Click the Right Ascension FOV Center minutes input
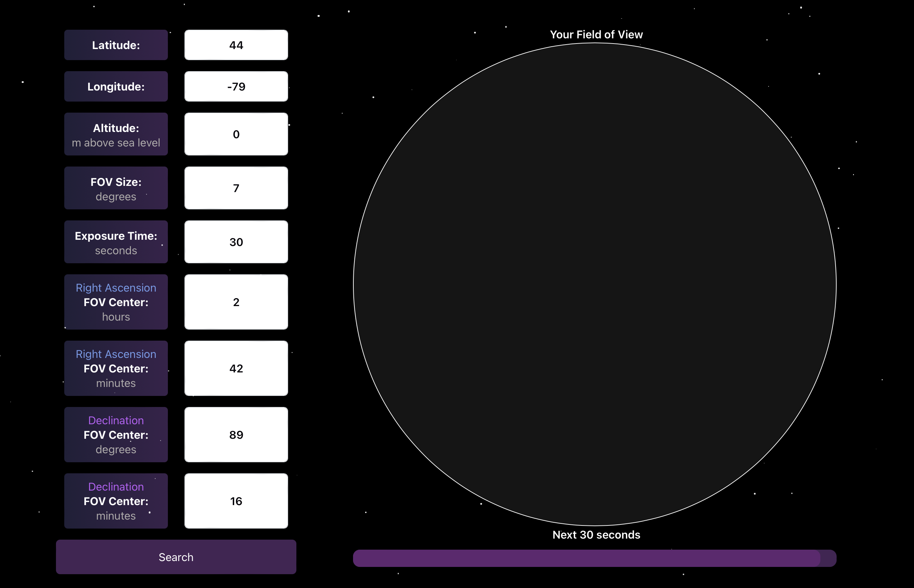The image size is (914, 588). click(x=236, y=369)
